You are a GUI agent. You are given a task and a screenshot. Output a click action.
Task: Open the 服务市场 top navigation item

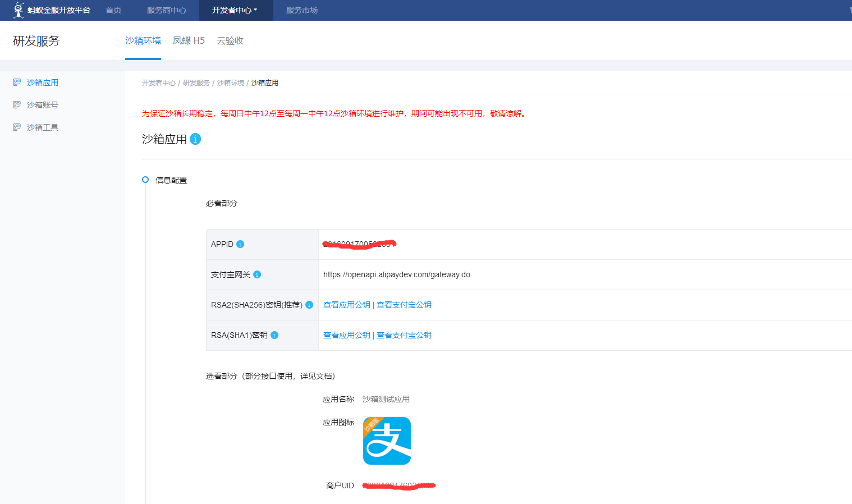coord(302,10)
